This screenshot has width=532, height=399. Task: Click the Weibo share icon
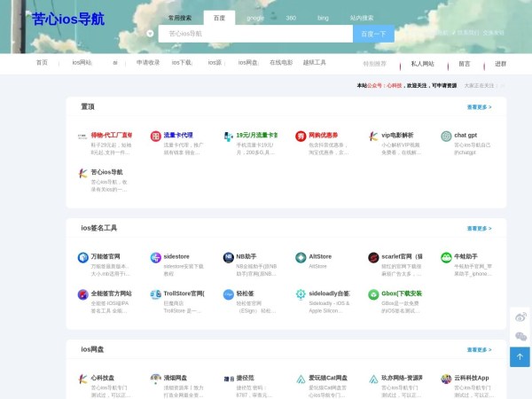click(x=520, y=317)
